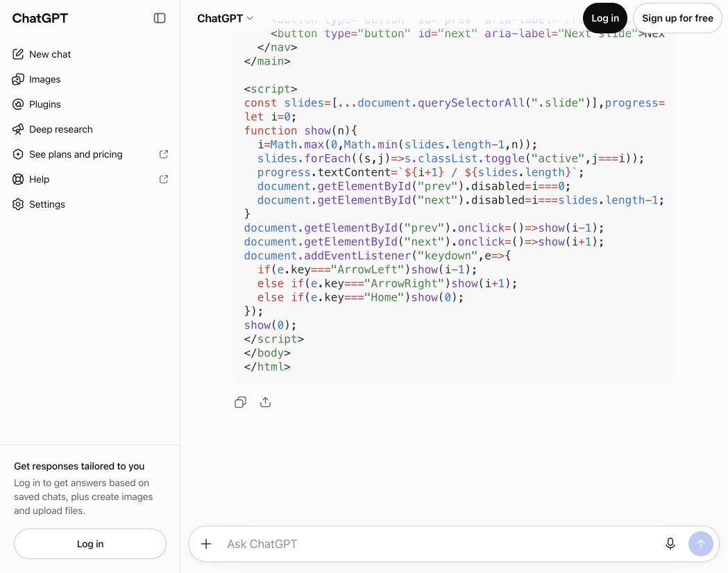Click the '</nav>' closing tag line
Image resolution: width=728 pixels, height=573 pixels.
(x=277, y=47)
